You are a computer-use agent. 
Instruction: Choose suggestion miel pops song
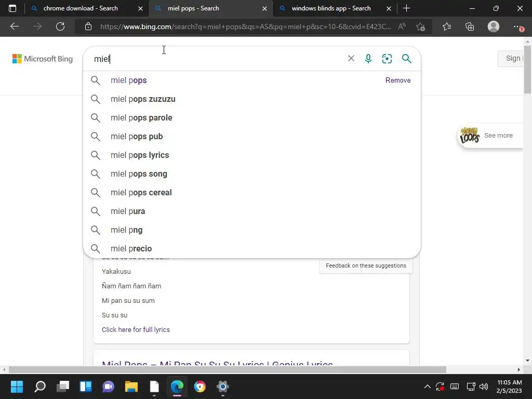[x=252, y=174]
